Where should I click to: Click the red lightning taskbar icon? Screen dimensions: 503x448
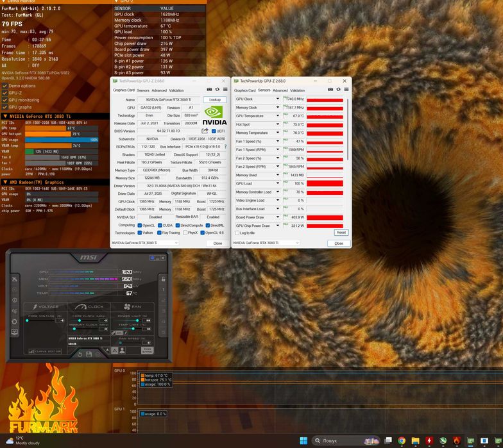pos(429,441)
